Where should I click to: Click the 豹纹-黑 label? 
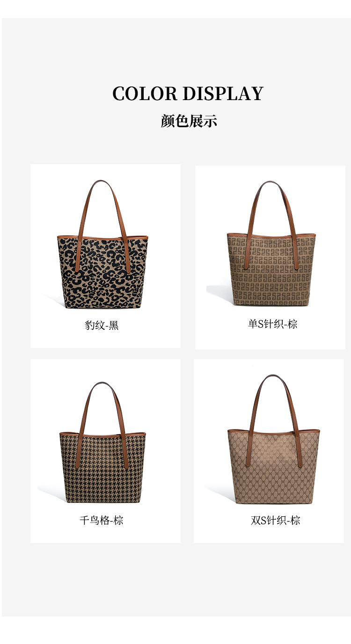click(102, 325)
